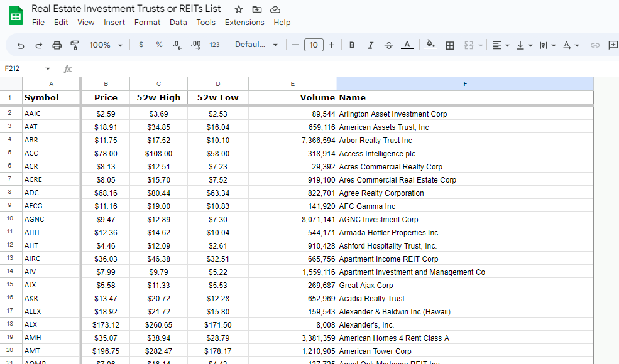Open the Tools menu
Screen dimensions: 619x364
click(206, 23)
